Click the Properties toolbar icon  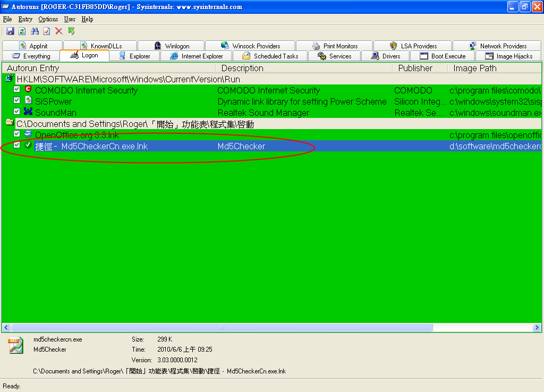pos(47,31)
